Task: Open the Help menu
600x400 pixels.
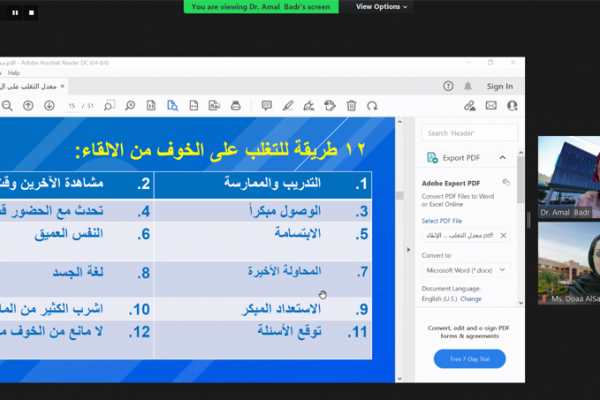Action: pyautogui.click(x=14, y=73)
